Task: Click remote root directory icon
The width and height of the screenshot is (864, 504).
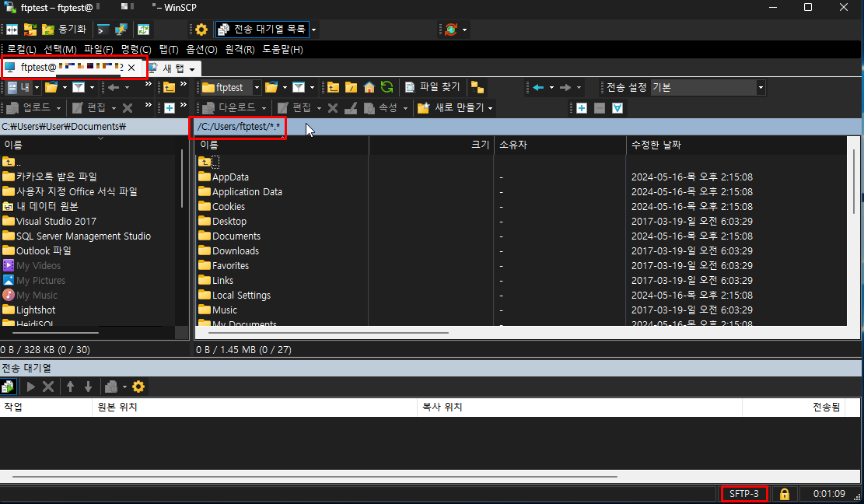Action: [351, 88]
